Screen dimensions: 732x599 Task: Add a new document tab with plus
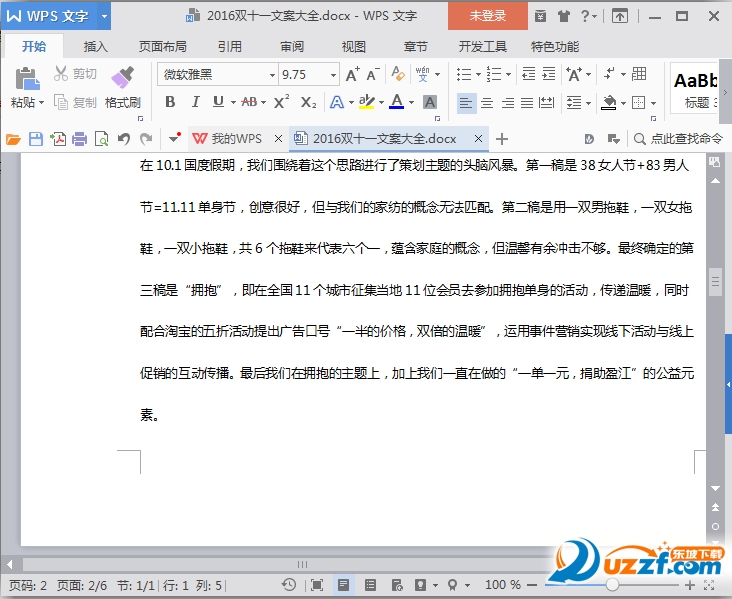pyautogui.click(x=502, y=139)
